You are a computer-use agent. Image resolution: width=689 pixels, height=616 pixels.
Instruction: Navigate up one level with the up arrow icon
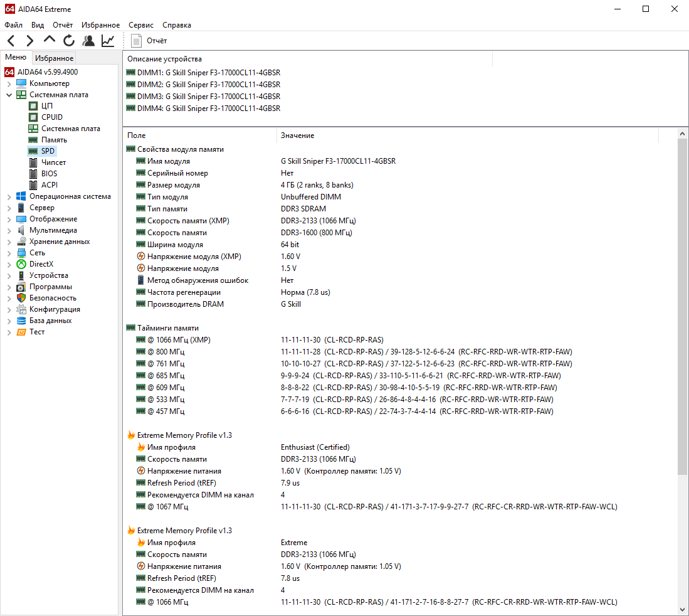[x=49, y=40]
